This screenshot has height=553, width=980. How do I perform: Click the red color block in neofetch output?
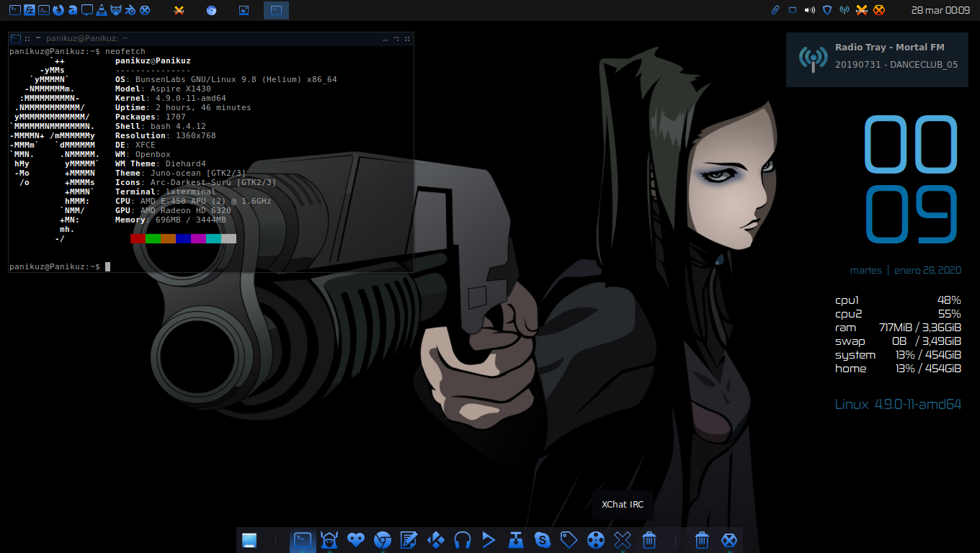138,238
